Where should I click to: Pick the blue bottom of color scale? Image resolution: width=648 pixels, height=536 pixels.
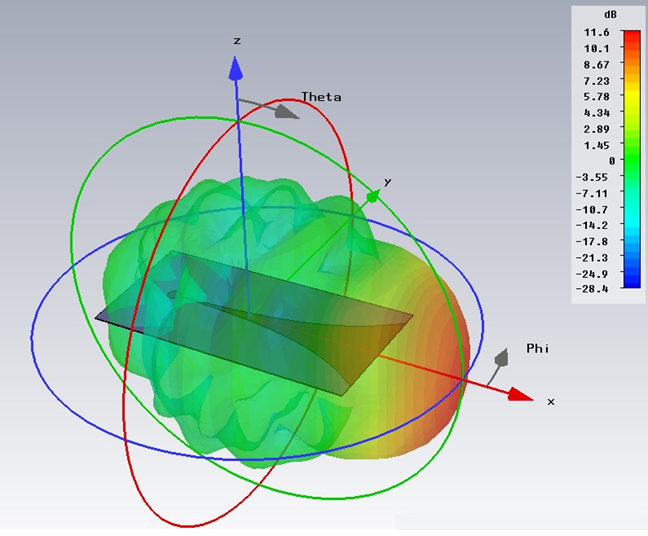pyautogui.click(x=631, y=282)
